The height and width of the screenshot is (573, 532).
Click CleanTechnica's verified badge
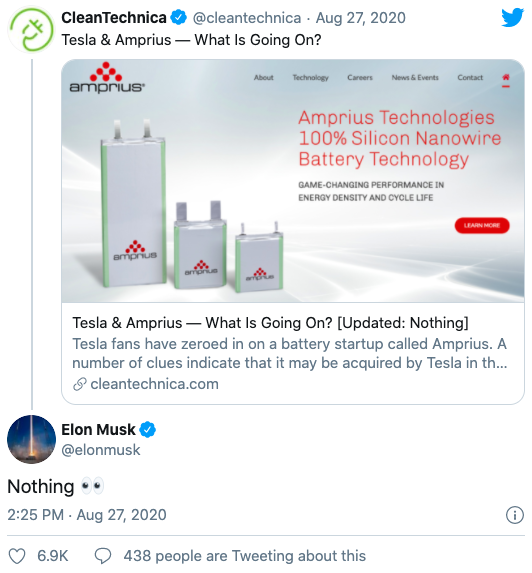(x=179, y=17)
